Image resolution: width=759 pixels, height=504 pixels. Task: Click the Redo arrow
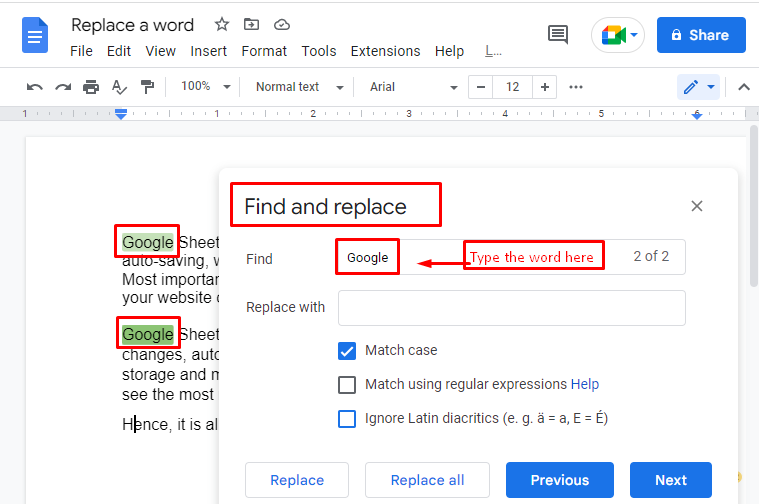[x=63, y=87]
